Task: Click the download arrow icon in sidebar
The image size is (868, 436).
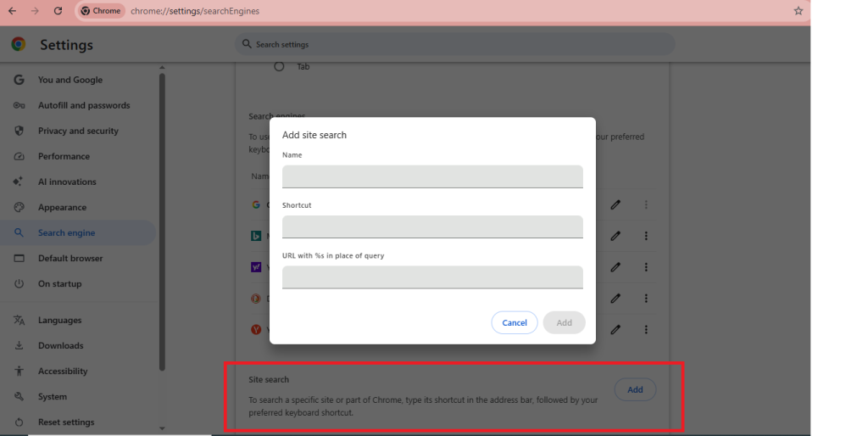Action: pyautogui.click(x=19, y=346)
